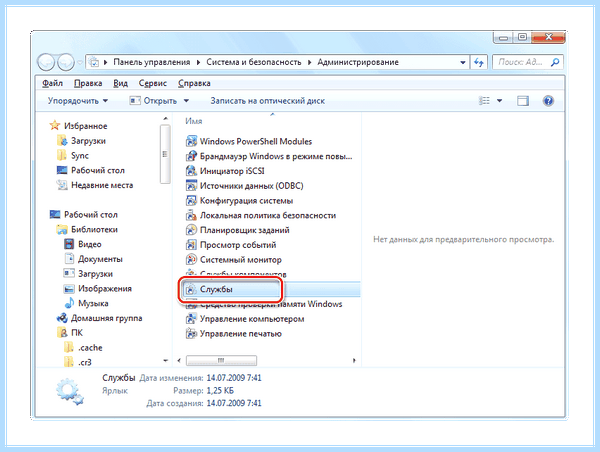Click the refresh arrows button
Viewport: 600px width, 452px height.
click(478, 62)
